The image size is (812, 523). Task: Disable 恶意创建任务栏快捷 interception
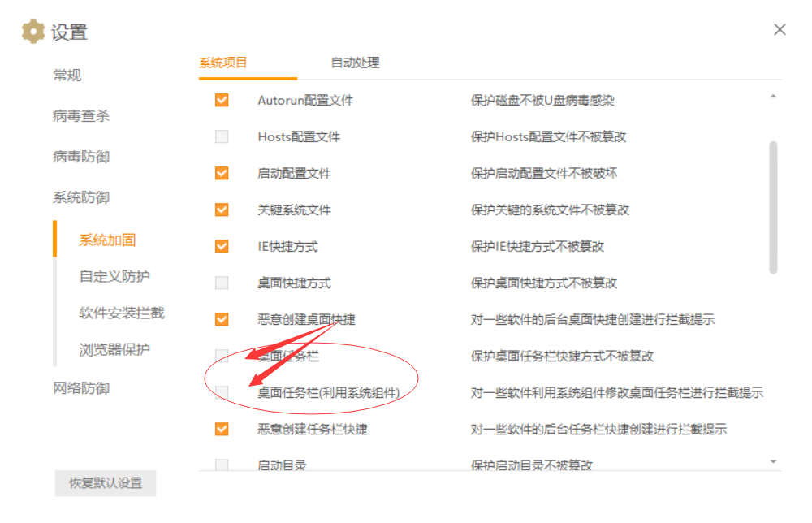(x=221, y=429)
